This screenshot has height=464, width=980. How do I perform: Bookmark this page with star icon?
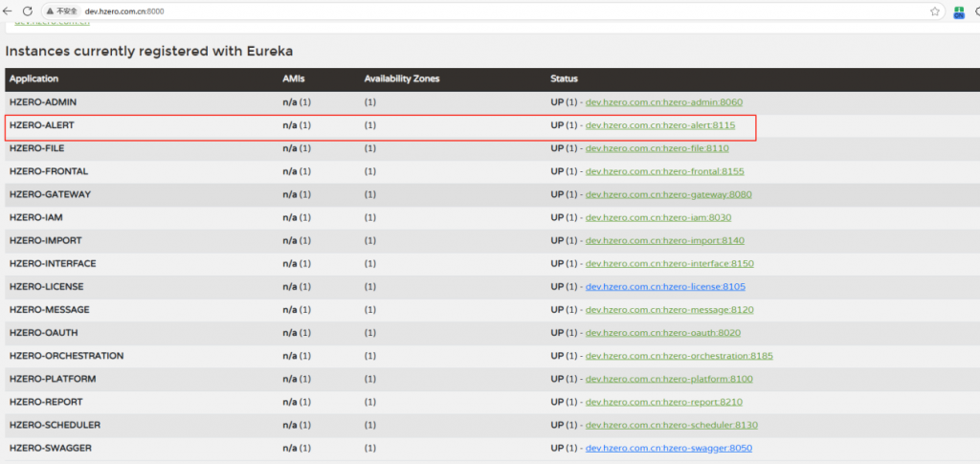[934, 11]
